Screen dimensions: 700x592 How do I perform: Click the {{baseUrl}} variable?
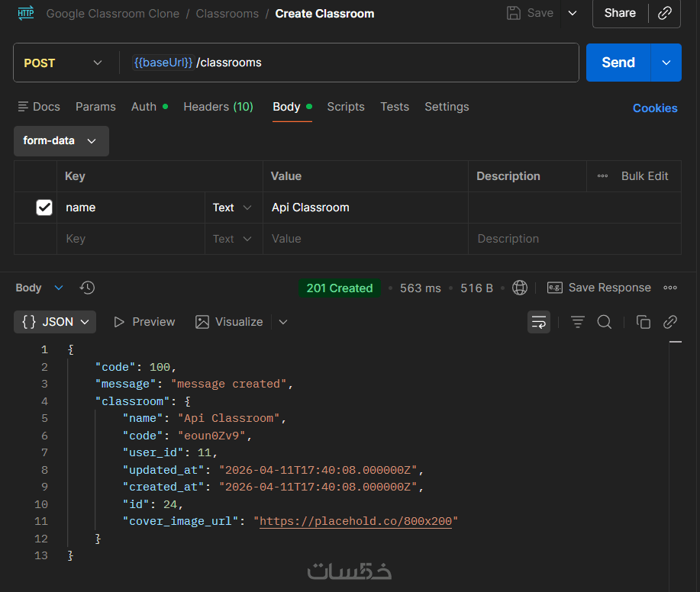coord(163,63)
